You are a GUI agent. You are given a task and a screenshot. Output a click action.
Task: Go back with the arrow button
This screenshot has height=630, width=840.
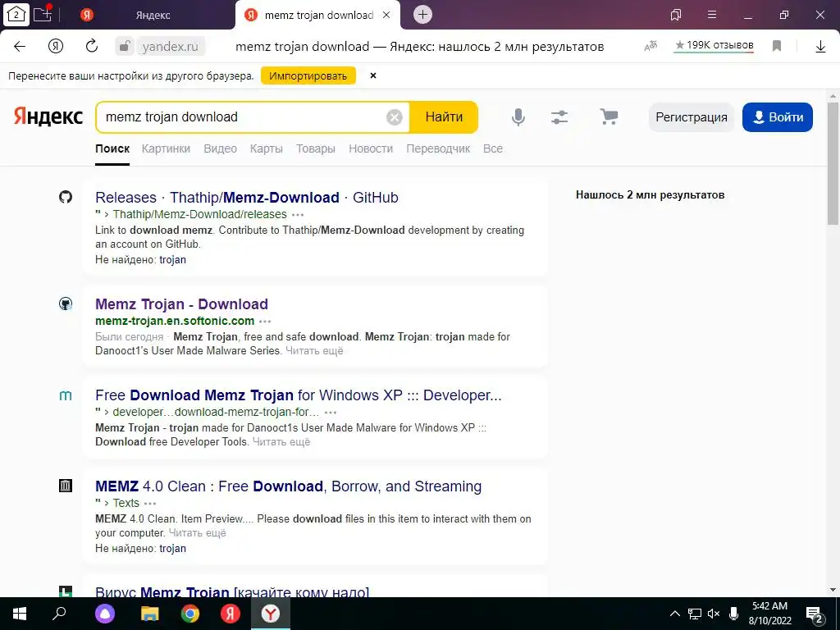20,46
